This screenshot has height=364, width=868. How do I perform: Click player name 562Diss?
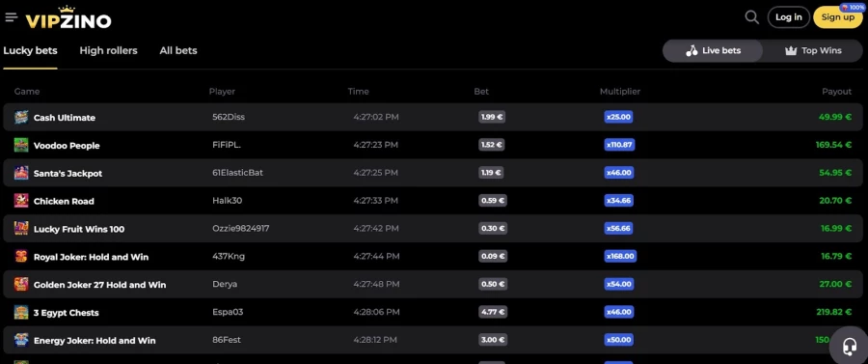229,117
